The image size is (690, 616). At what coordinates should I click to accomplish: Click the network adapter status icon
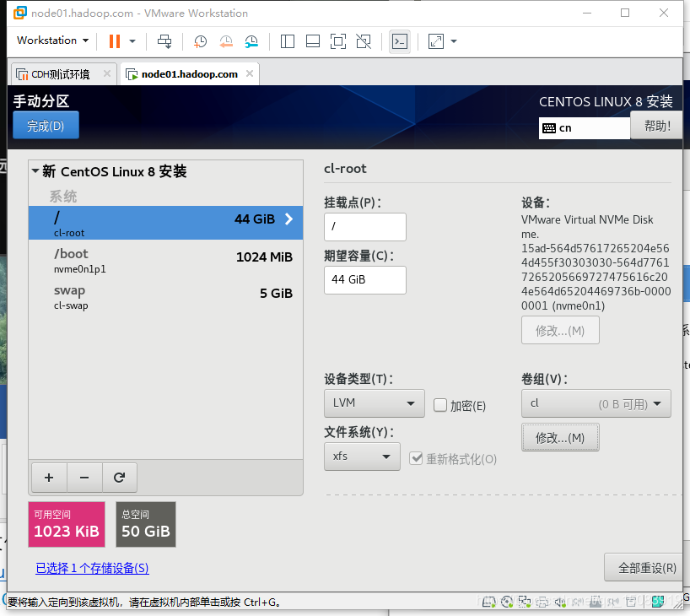pyautogui.click(x=525, y=602)
